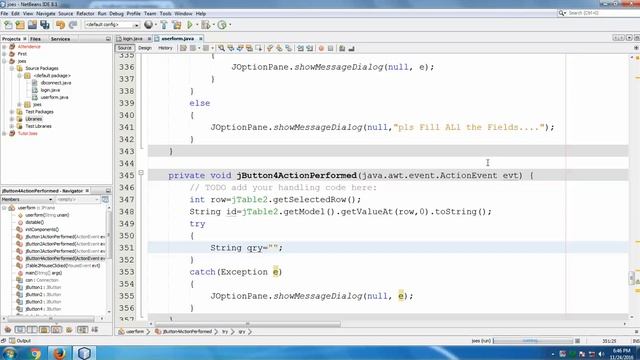The height and width of the screenshot is (360, 640).
Task: Toggle Show Inner Classes filter in Navigator
Action: [57, 329]
